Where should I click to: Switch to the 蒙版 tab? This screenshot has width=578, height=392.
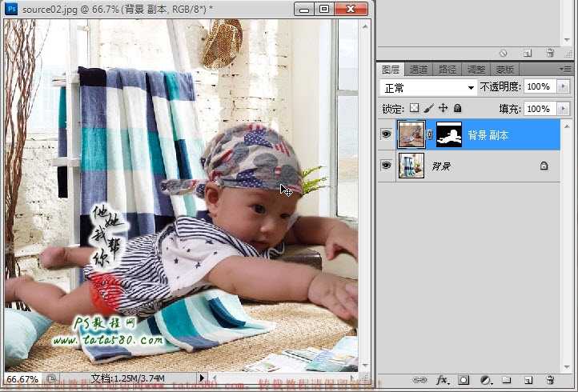[505, 70]
